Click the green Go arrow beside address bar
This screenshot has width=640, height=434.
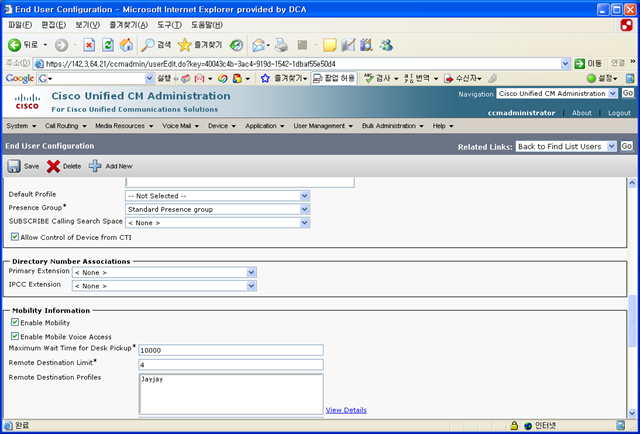tap(580, 64)
